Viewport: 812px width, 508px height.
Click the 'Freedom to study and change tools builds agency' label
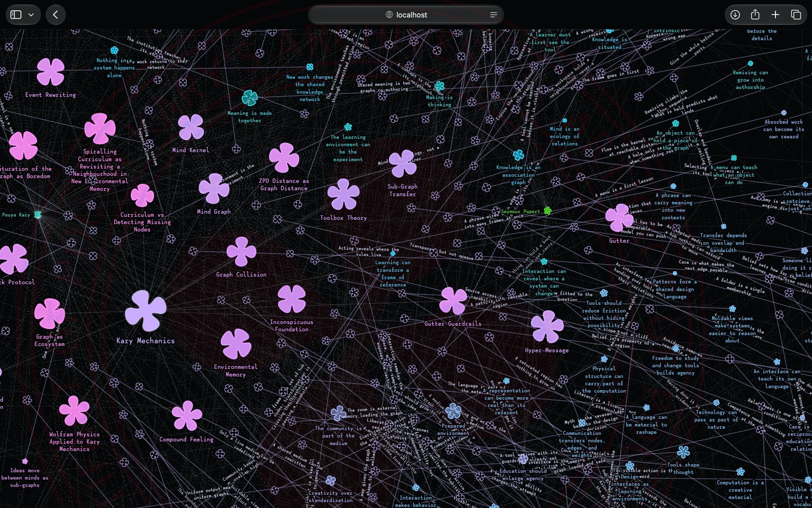tap(675, 365)
